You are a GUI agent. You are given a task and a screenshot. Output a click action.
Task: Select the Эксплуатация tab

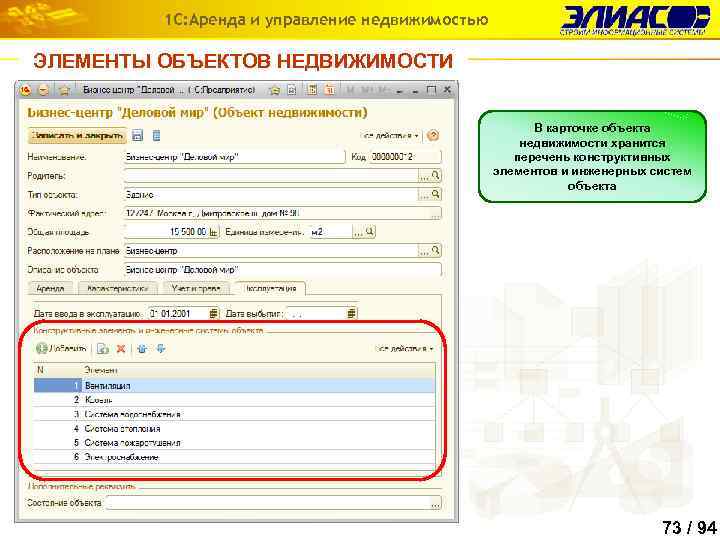[x=270, y=288]
